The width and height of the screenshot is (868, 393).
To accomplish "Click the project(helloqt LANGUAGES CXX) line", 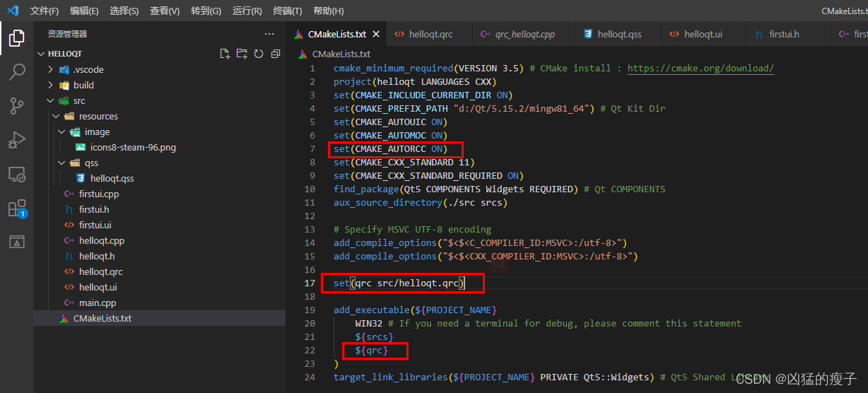I will pyautogui.click(x=415, y=82).
